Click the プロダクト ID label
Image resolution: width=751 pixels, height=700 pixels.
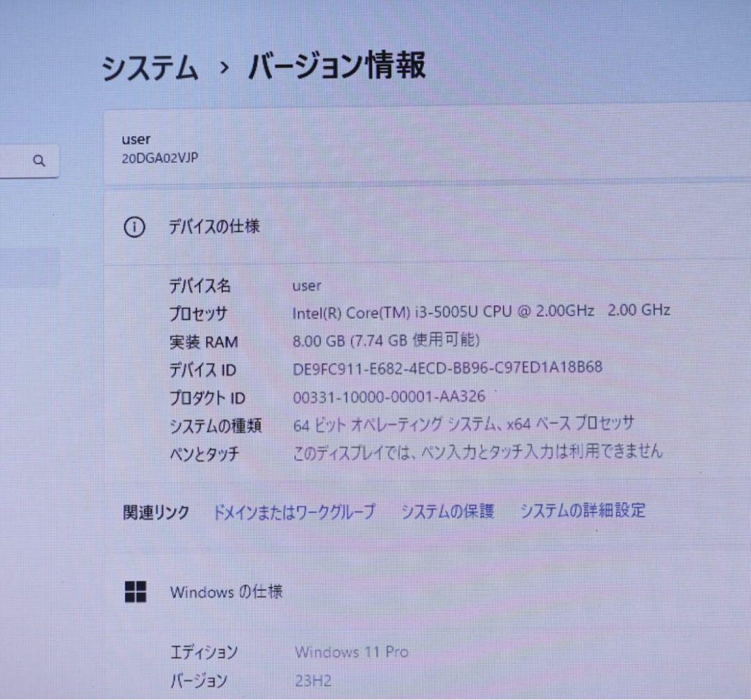click(207, 398)
